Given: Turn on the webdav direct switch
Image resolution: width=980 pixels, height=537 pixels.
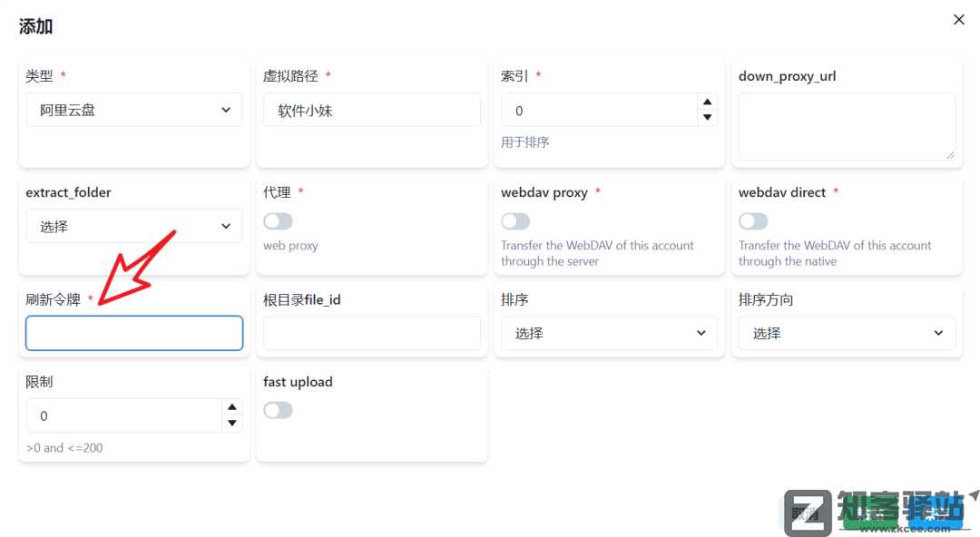Looking at the screenshot, I should click(753, 221).
